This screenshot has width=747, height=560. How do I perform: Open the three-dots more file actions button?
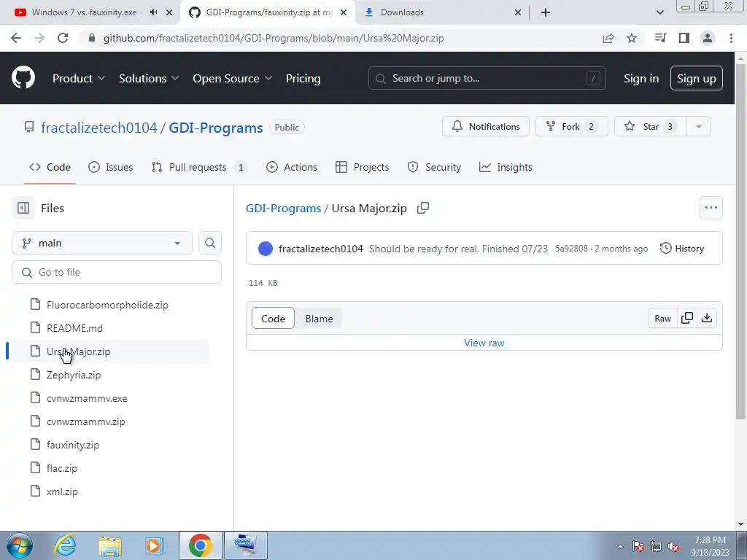[711, 208]
